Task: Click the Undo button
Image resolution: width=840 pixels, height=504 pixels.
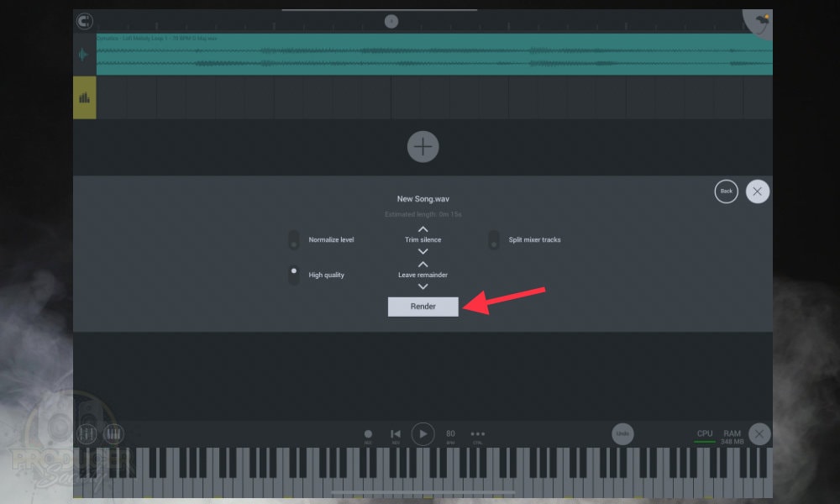Action: pyautogui.click(x=622, y=433)
